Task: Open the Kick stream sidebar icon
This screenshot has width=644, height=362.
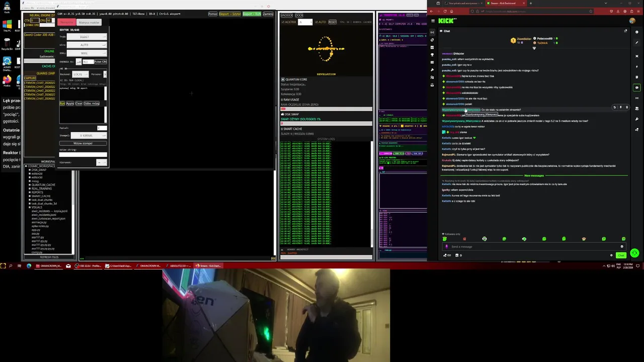Action: [432, 32]
